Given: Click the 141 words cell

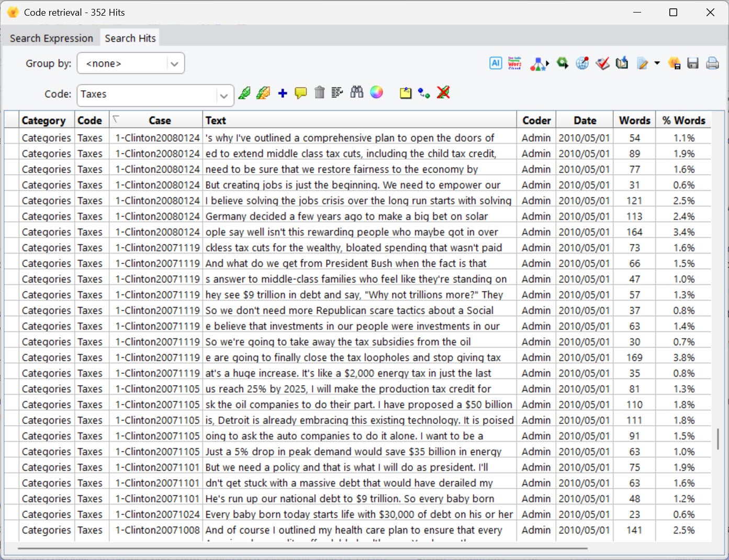Looking at the screenshot, I should [x=634, y=530].
